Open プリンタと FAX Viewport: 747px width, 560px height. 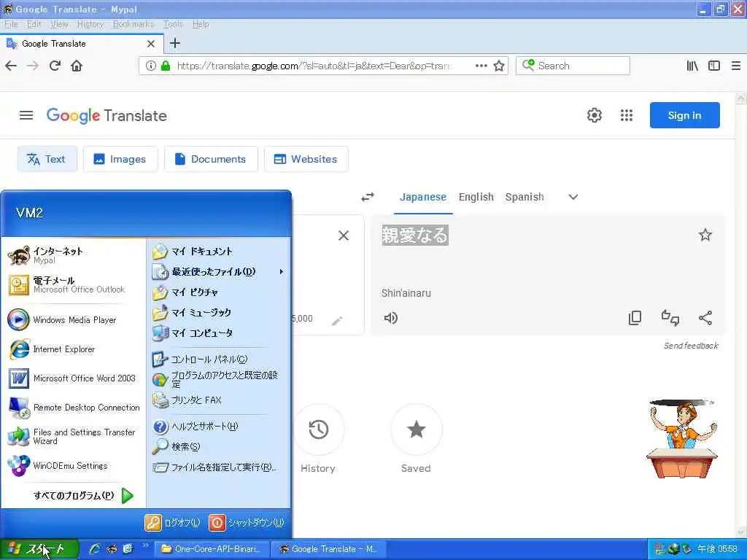tap(218, 400)
